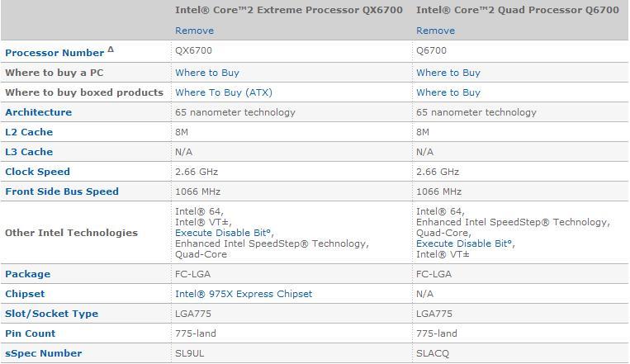Open the sSpec Number label link

click(44, 353)
